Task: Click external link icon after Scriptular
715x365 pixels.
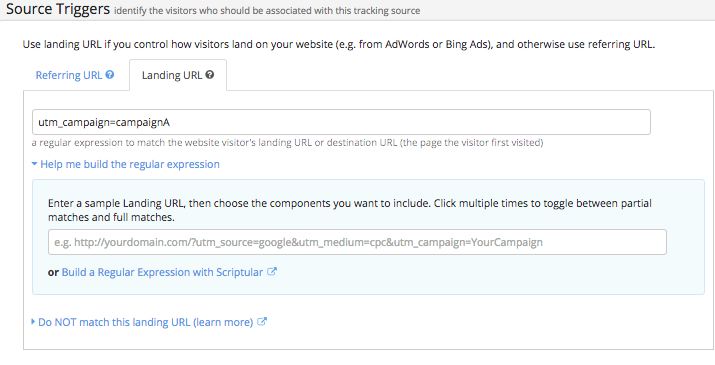Action: [x=272, y=272]
